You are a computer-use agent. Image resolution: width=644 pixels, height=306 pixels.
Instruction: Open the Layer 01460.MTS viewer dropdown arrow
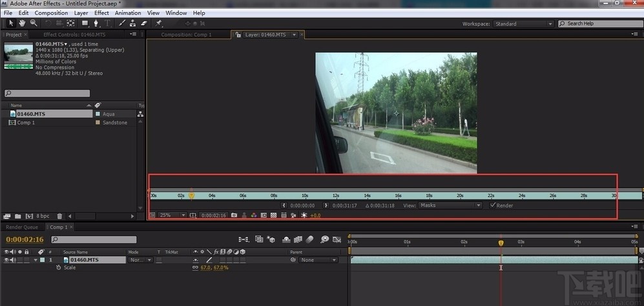[x=294, y=35]
